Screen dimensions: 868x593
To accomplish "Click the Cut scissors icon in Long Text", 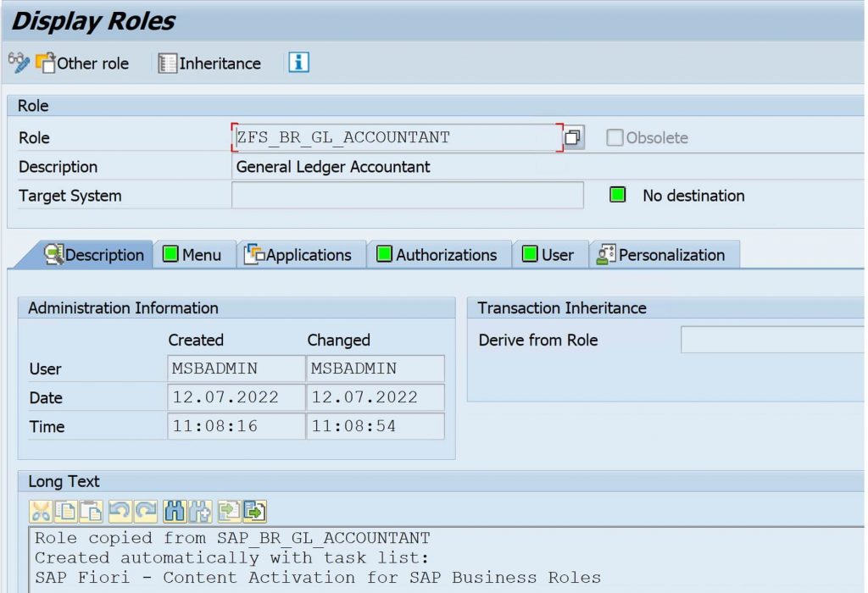I will pos(41,512).
